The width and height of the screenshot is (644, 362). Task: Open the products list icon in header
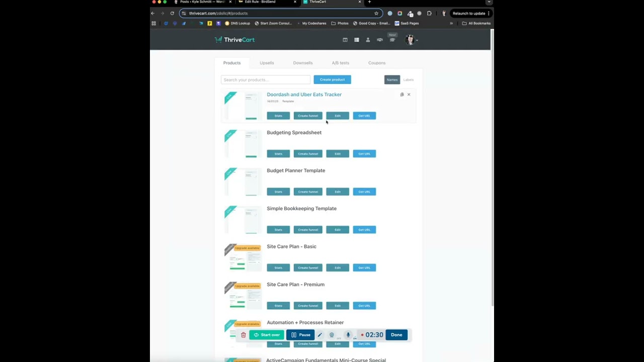(x=357, y=40)
